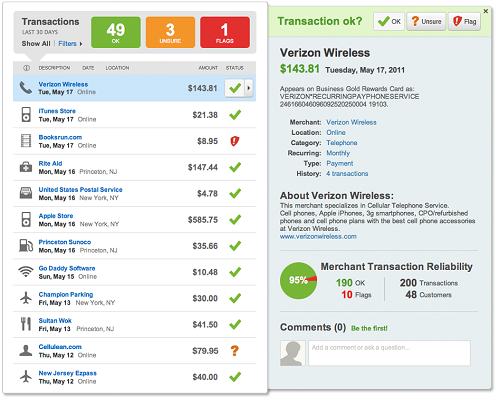
Task: Toggle the OK checkmark on the Verizon Wireless row
Action: point(235,88)
